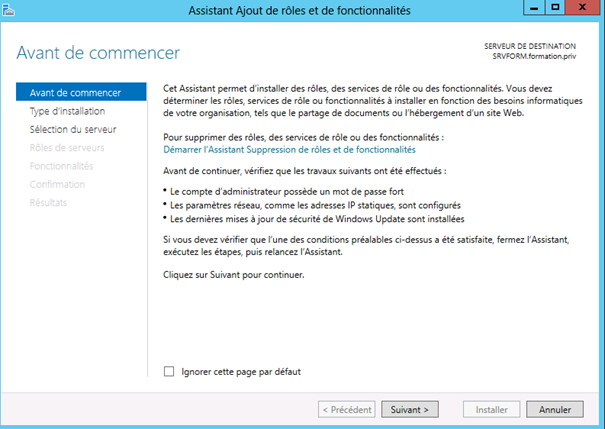Select 'Fonctionnalités' step in sidebar

click(62, 166)
